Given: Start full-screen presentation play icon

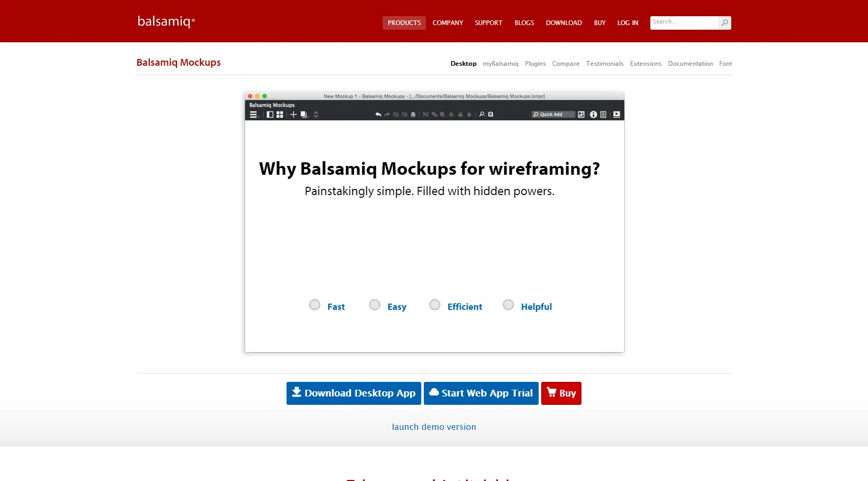Looking at the screenshot, I should [x=616, y=114].
